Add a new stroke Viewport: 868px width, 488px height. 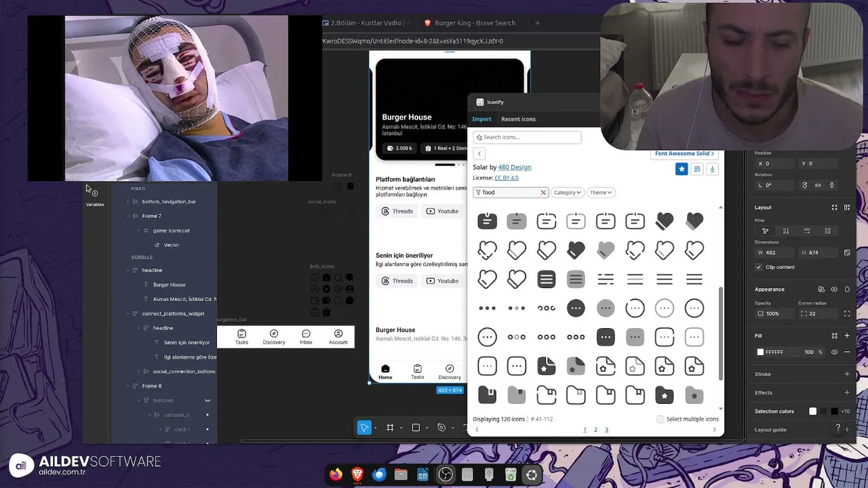tap(847, 374)
